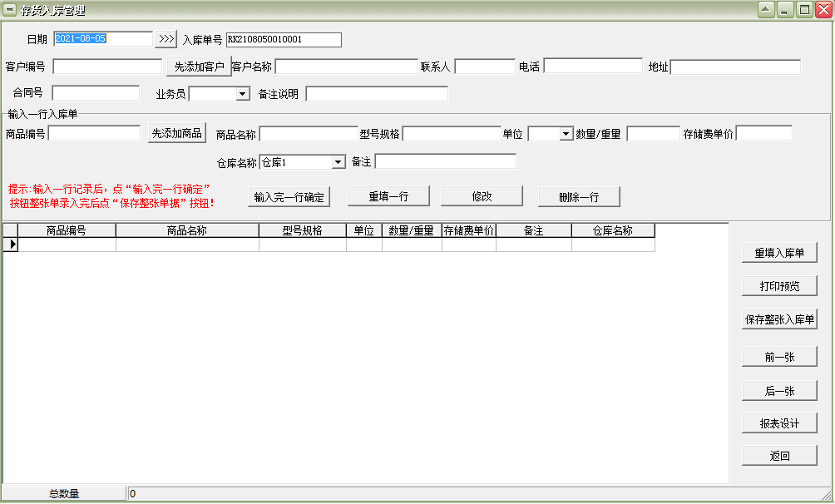Click the >>> date picker button
This screenshot has width=835, height=504.
point(167,38)
